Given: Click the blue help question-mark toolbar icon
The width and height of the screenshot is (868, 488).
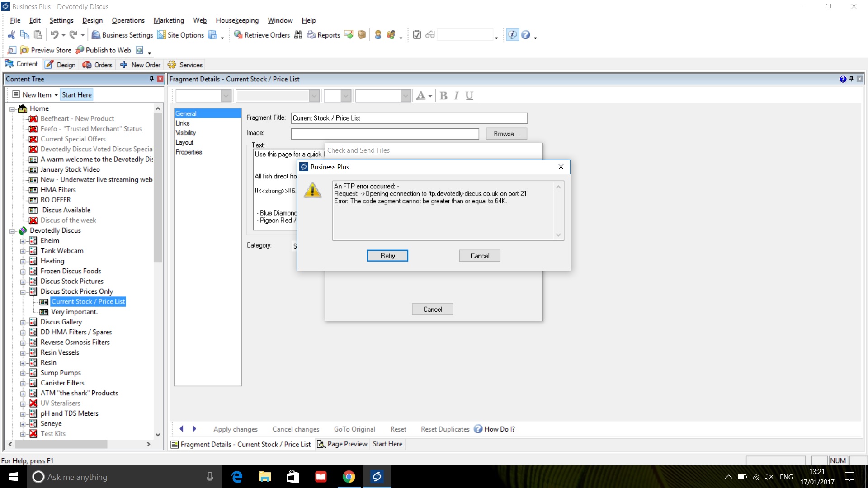Looking at the screenshot, I should [x=525, y=35].
